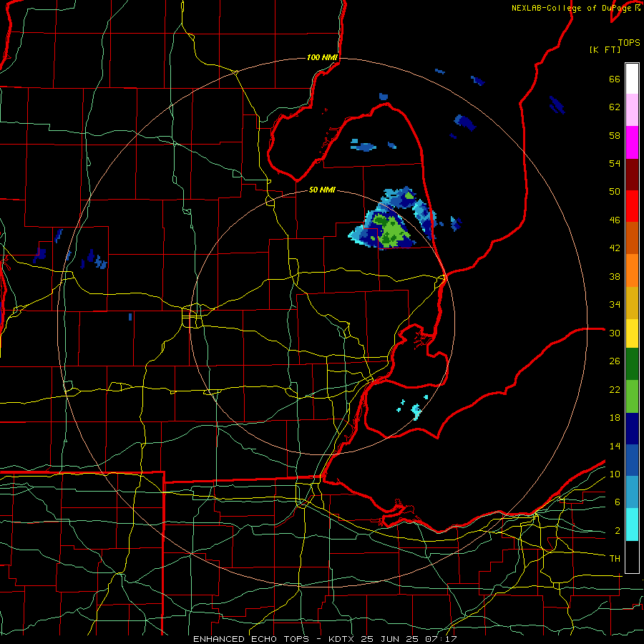Click the 30 legend value

coord(615,333)
